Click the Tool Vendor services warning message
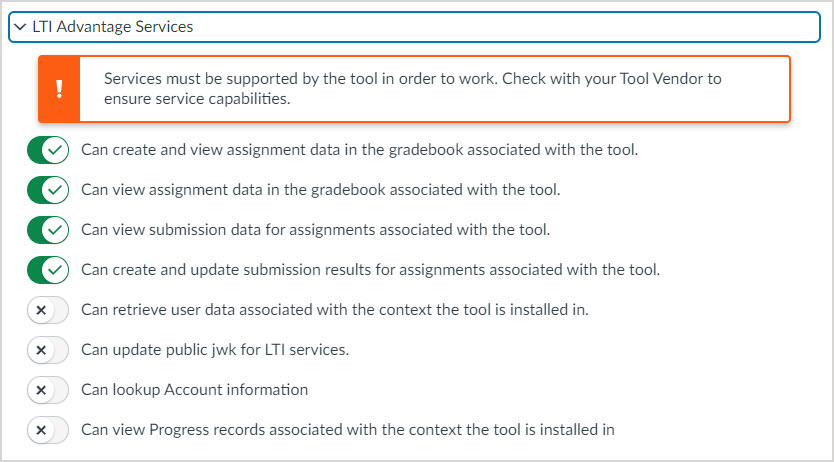This screenshot has height=462, width=834. [412, 89]
